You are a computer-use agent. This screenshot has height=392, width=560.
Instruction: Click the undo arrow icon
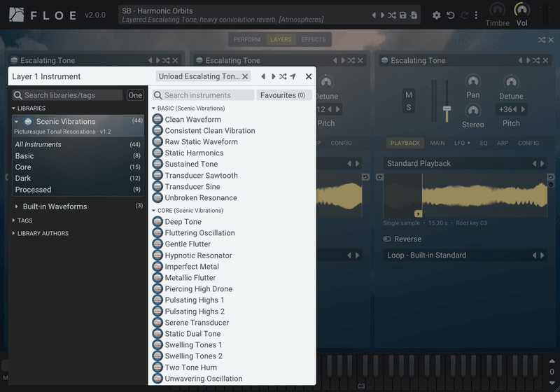coord(451,15)
